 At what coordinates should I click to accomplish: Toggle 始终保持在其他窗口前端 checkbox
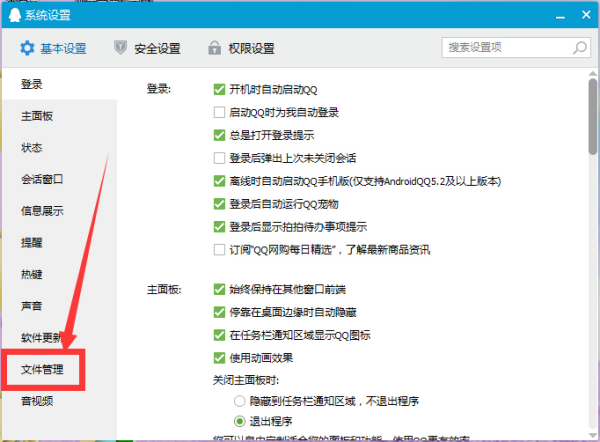click(x=219, y=289)
